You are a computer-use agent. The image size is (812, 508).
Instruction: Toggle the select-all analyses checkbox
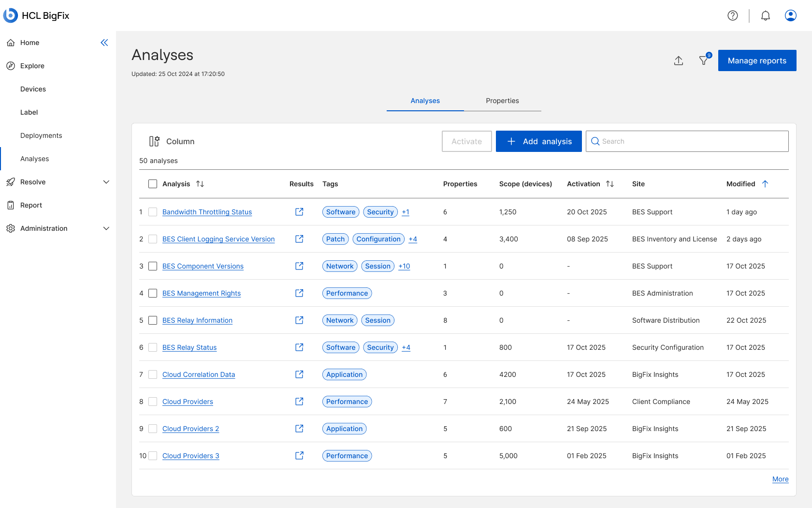[x=153, y=184]
